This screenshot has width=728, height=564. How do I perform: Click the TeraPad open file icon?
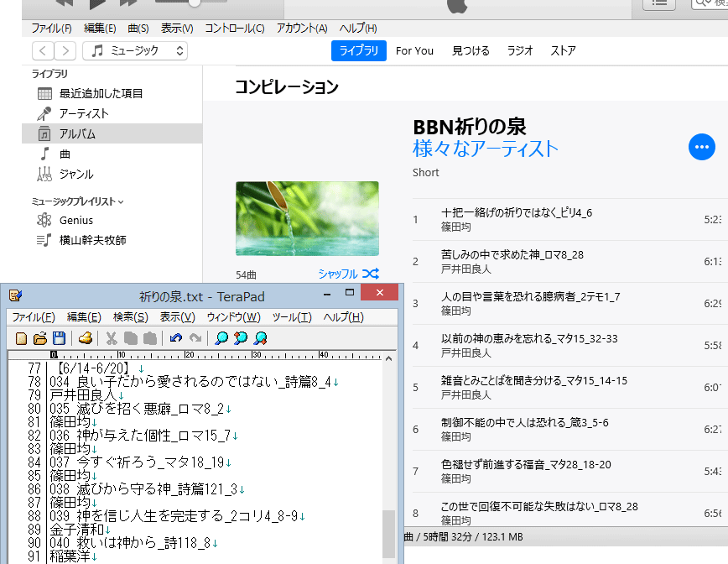(40, 338)
